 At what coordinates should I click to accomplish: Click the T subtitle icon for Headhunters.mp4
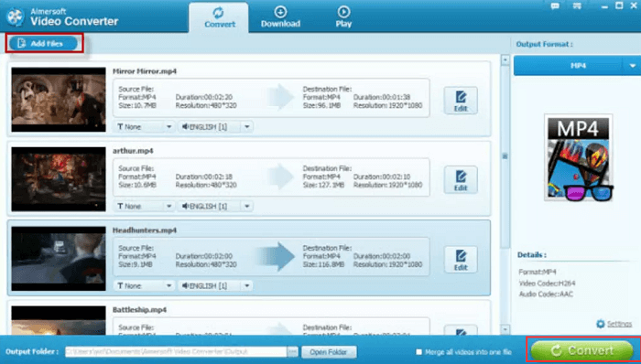point(120,286)
